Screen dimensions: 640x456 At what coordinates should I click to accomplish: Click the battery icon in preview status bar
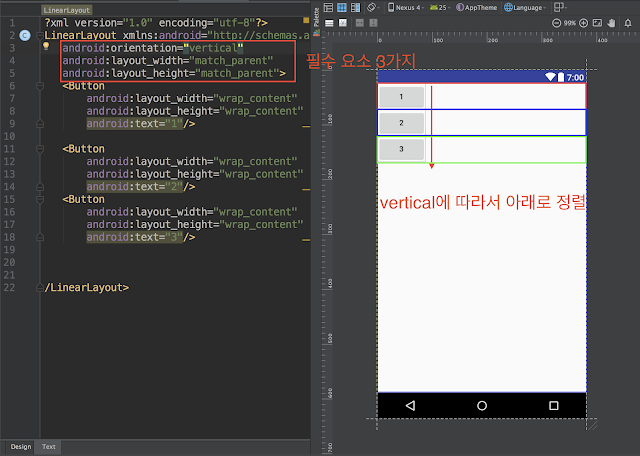[x=561, y=77]
